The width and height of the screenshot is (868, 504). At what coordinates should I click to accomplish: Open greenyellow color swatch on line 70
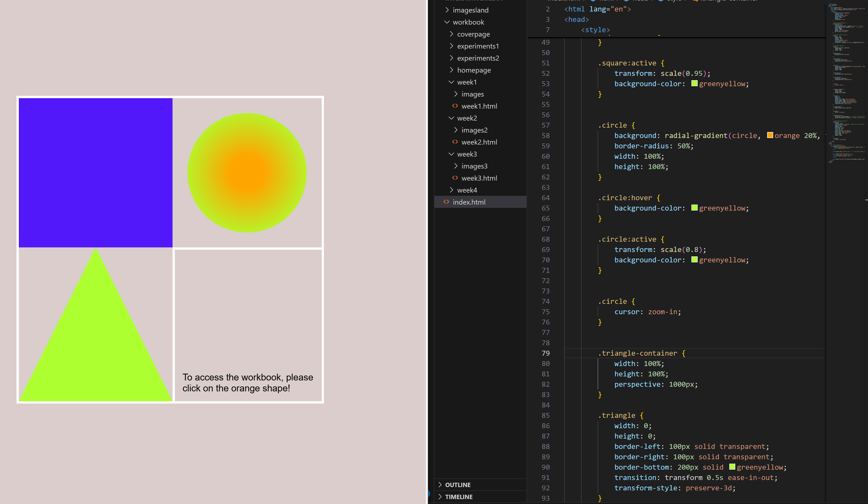[694, 260]
